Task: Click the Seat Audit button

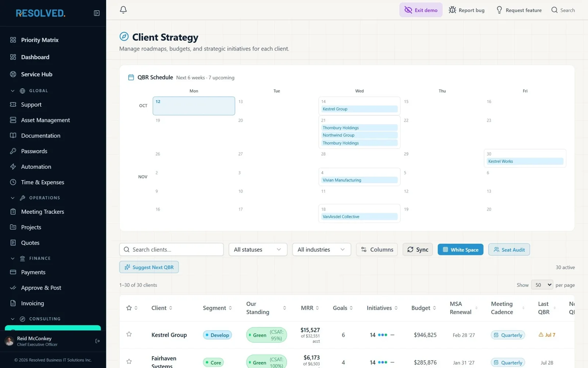Action: tap(509, 250)
